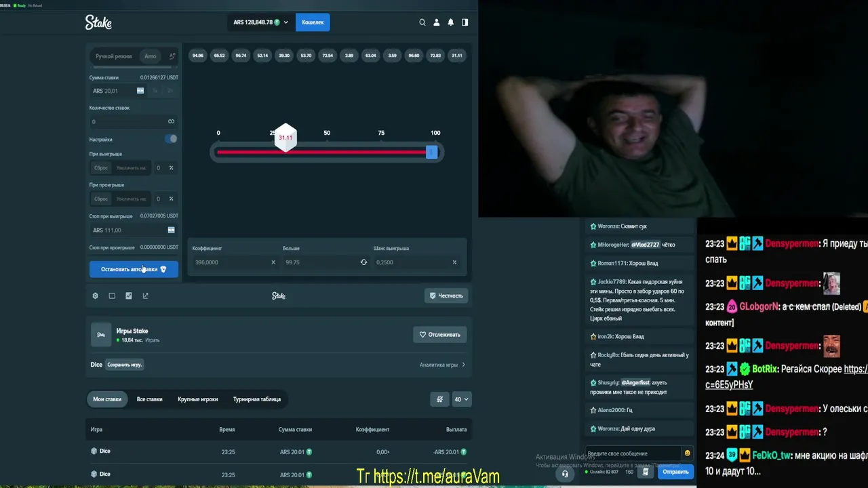Click the Jackie7789 username in chat
Screen dimensions: 868x488
coord(612,282)
